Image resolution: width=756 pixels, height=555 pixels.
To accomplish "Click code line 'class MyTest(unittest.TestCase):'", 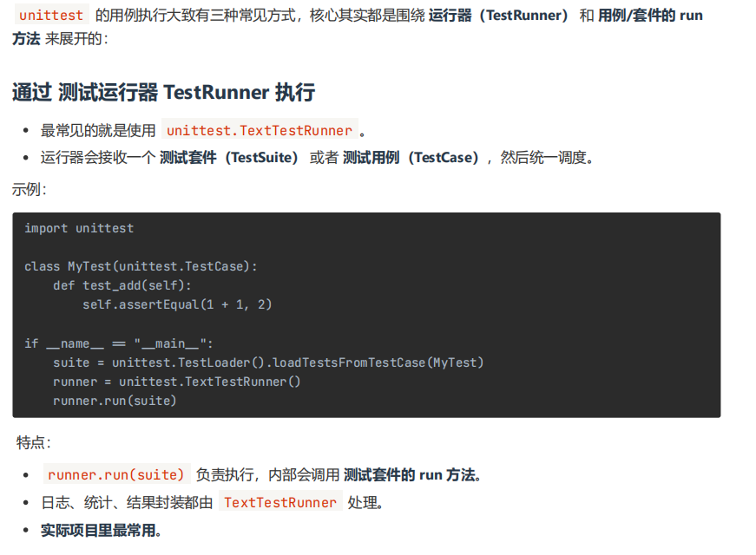I will coord(141,266).
